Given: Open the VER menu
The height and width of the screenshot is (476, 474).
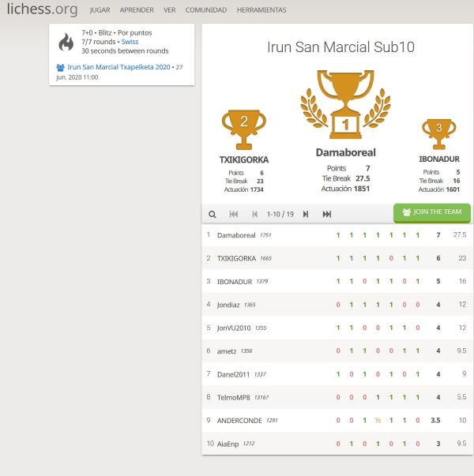Looking at the screenshot, I should tap(170, 10).
